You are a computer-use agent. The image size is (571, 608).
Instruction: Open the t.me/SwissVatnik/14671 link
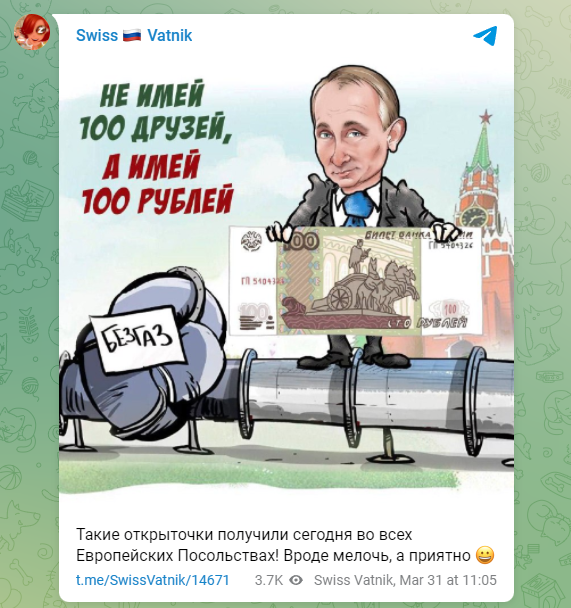[153, 580]
